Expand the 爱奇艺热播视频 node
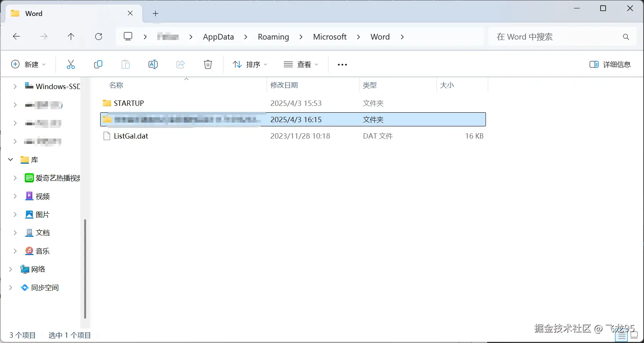 coord(15,178)
